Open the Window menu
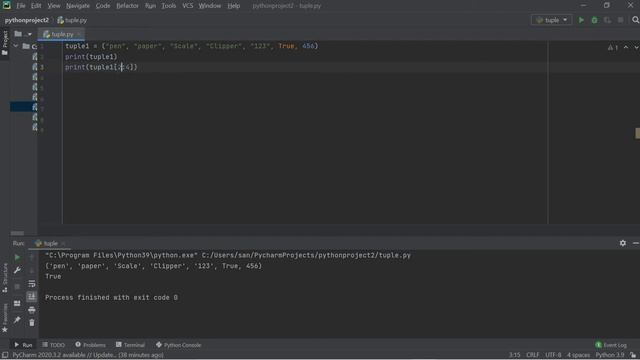This screenshot has height=360, width=640. coord(209,6)
